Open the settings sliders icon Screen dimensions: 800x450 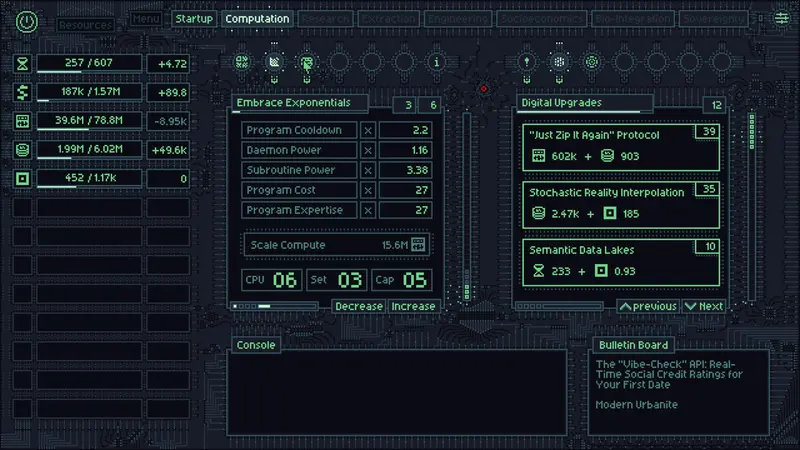[781, 19]
